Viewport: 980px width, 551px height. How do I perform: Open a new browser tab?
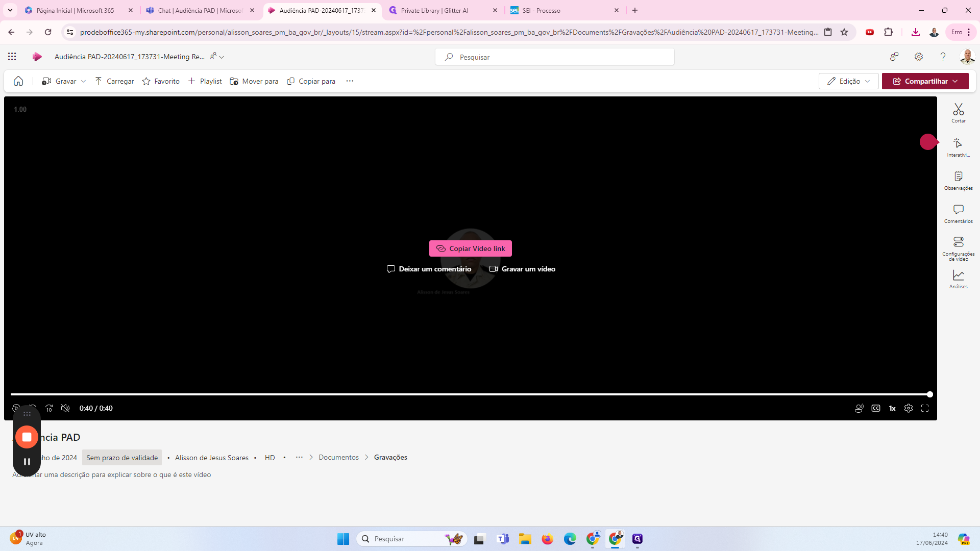[635, 10]
